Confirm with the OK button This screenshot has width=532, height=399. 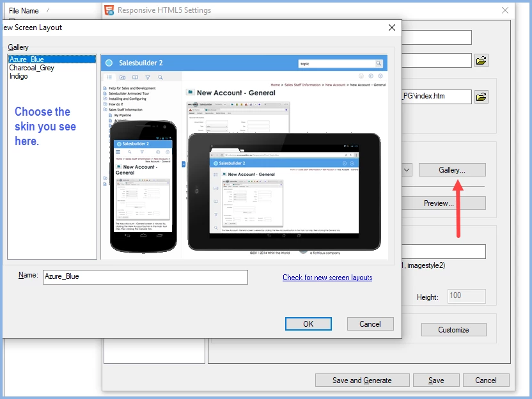(308, 324)
